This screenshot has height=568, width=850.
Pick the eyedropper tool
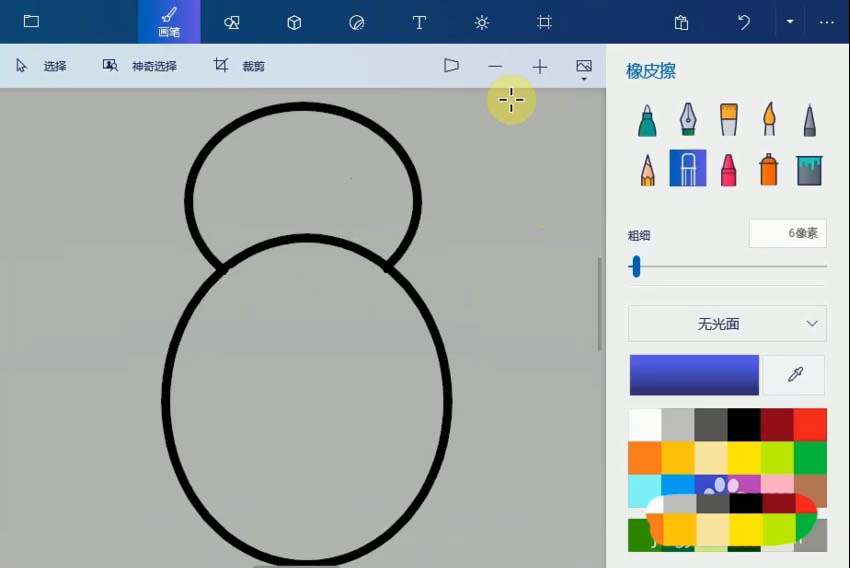click(x=794, y=375)
